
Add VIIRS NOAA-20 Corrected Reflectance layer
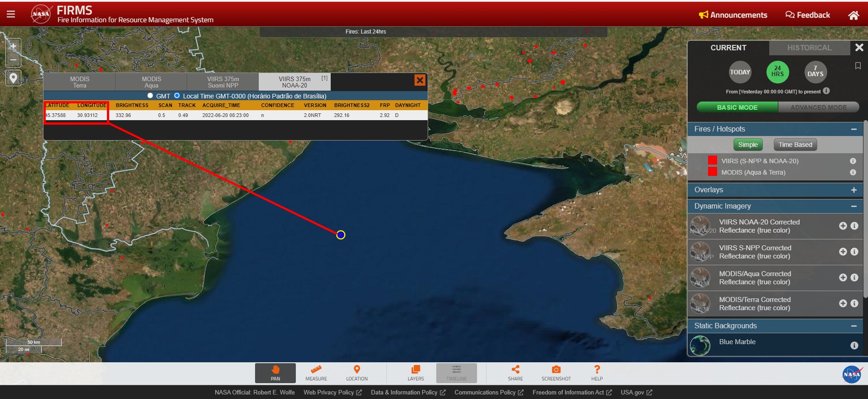[843, 226]
